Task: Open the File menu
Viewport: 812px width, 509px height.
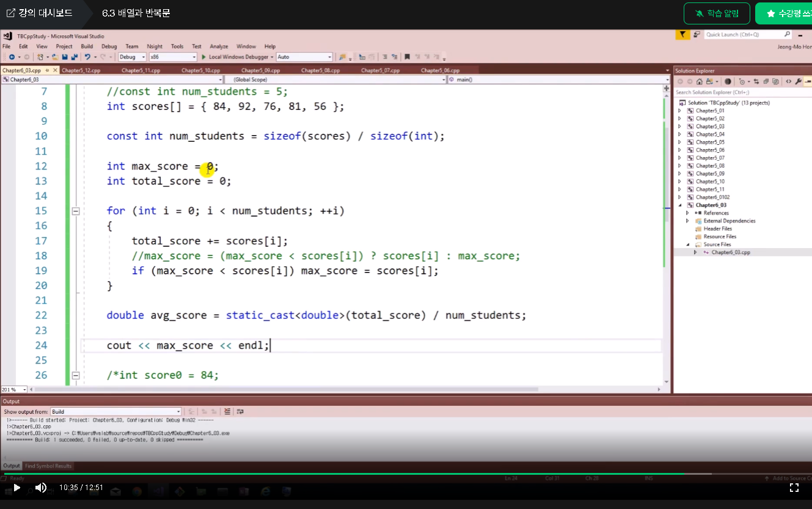Action: (7, 46)
